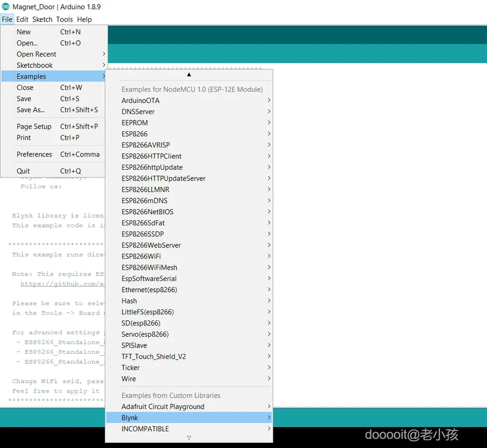Open Hash examples submenu
The height and width of the screenshot is (448, 487).
tap(189, 301)
